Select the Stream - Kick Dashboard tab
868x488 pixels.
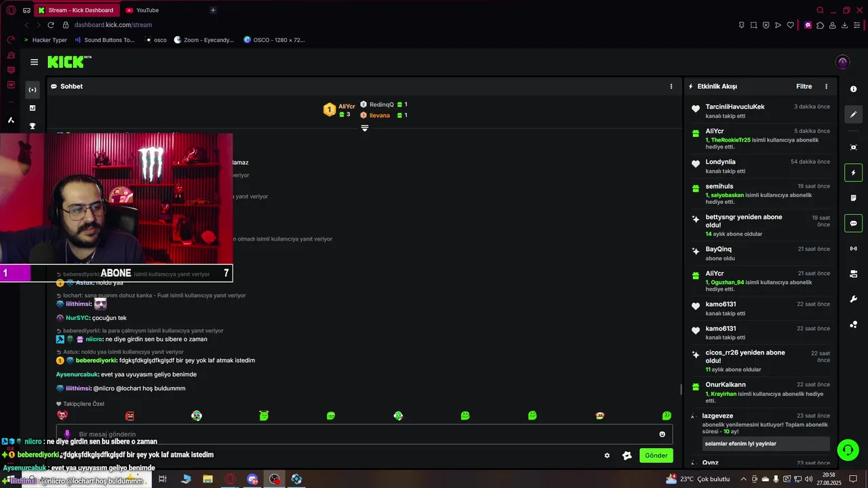(x=76, y=10)
